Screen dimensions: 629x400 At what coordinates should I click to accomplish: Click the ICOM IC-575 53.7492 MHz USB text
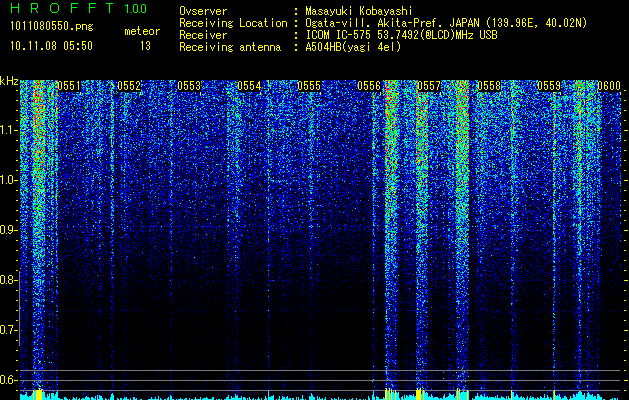tap(401, 35)
